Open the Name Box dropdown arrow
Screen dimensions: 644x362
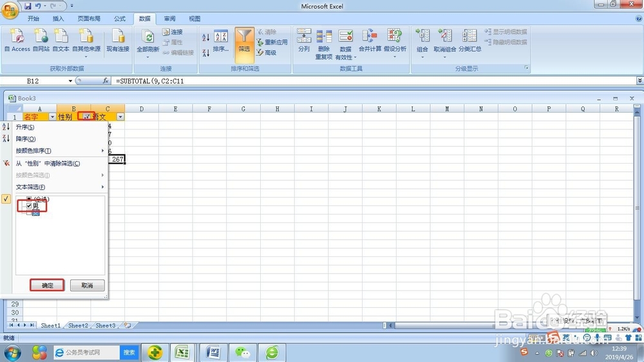tap(70, 81)
